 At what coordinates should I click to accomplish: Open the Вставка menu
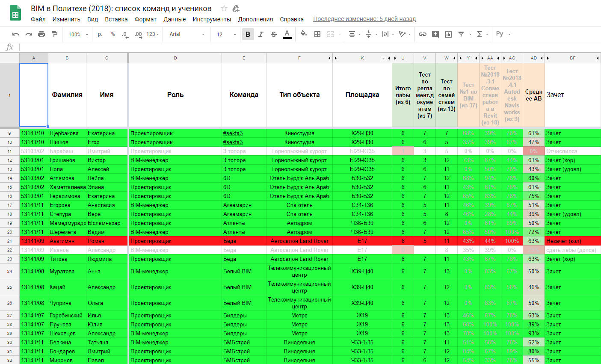116,19
